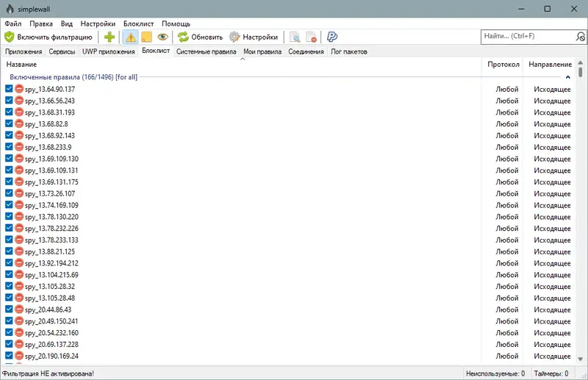Toggle the eye log viewer icon

(x=162, y=37)
